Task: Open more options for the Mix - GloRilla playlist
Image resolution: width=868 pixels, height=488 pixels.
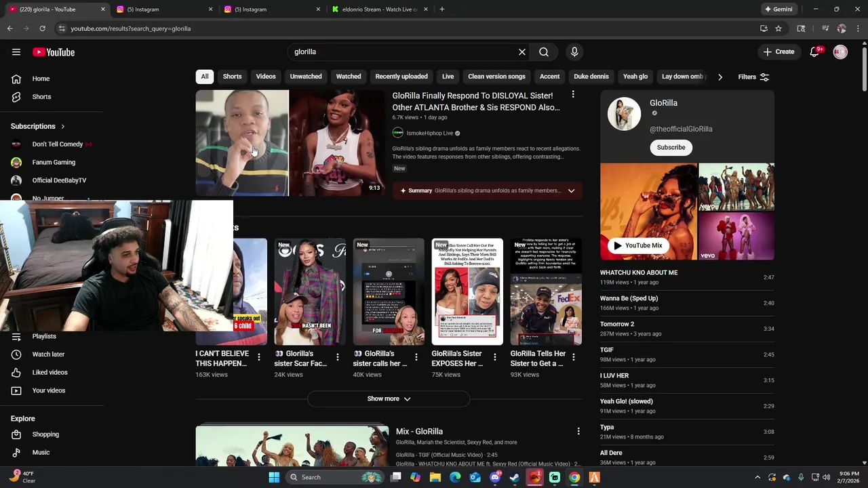Action: 578,431
